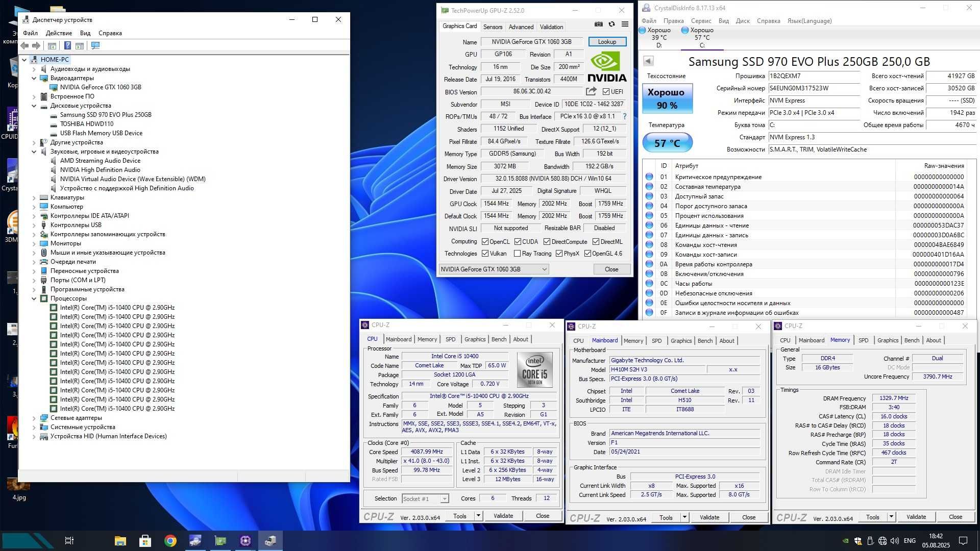Click the NVIDIA tray icon
The width and height of the screenshot is (980, 551).
846,541
